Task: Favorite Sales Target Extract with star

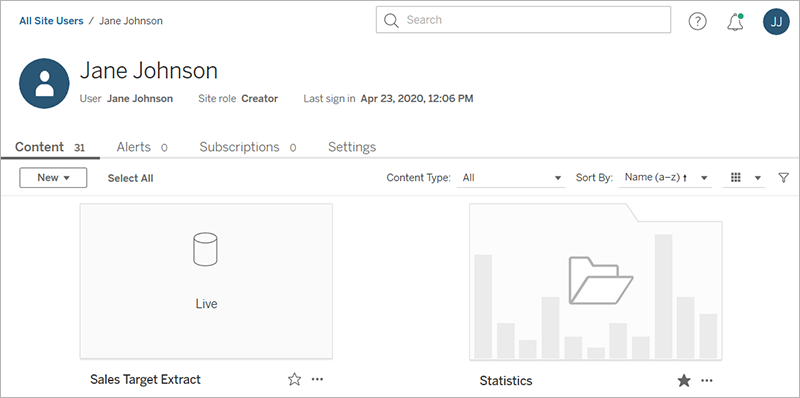Action: point(294,379)
